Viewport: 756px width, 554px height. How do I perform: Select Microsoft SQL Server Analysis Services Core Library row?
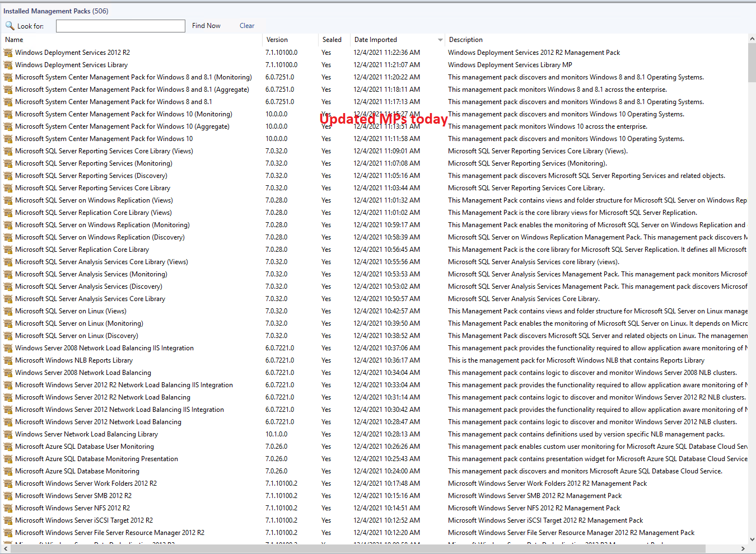(x=375, y=299)
